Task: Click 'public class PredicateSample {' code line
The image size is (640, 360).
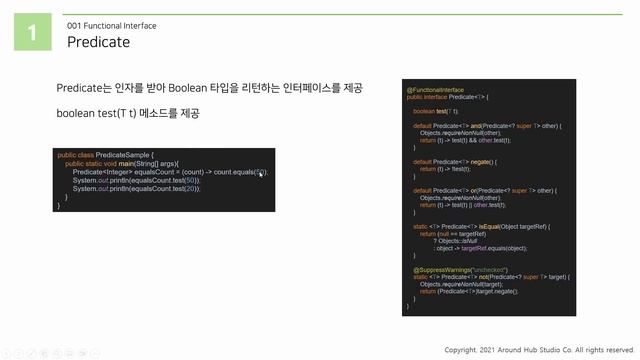Action: pos(106,155)
